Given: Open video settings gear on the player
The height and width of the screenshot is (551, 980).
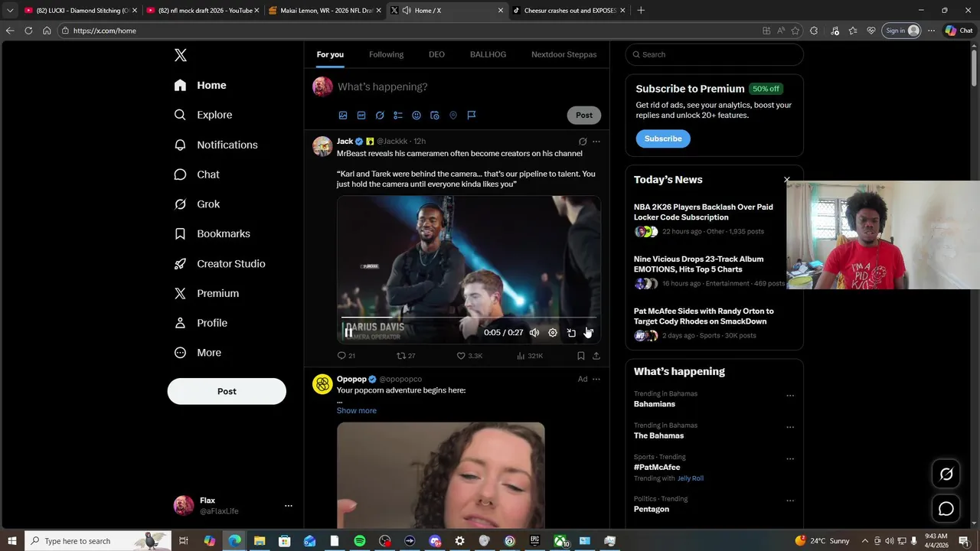Looking at the screenshot, I should point(553,333).
